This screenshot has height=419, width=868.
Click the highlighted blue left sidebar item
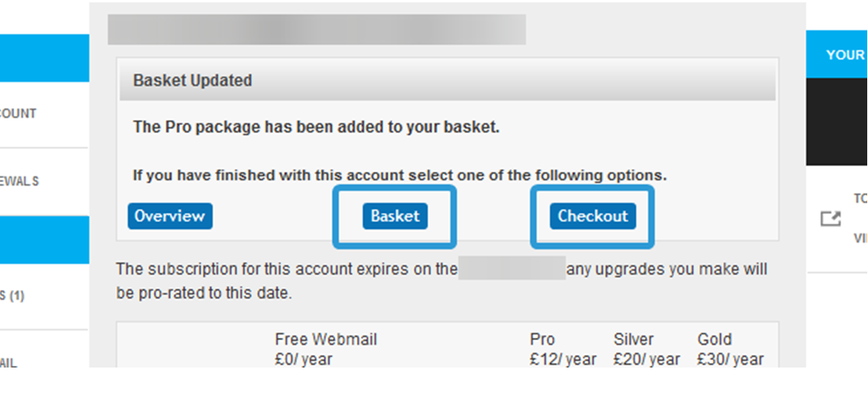coord(44,240)
